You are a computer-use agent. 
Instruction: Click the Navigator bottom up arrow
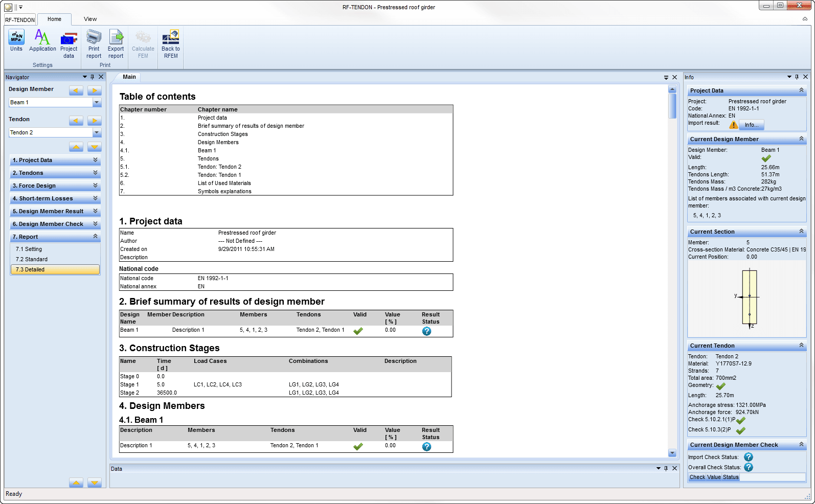[x=76, y=483]
